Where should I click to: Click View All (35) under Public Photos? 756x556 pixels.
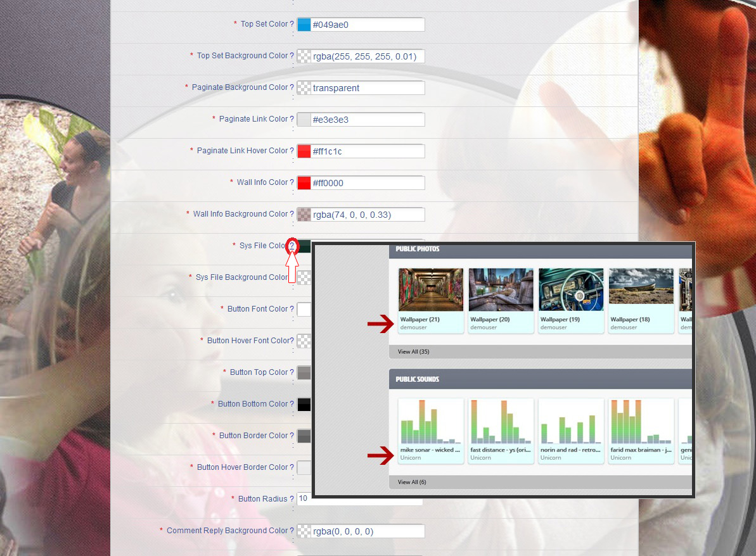pyautogui.click(x=413, y=351)
